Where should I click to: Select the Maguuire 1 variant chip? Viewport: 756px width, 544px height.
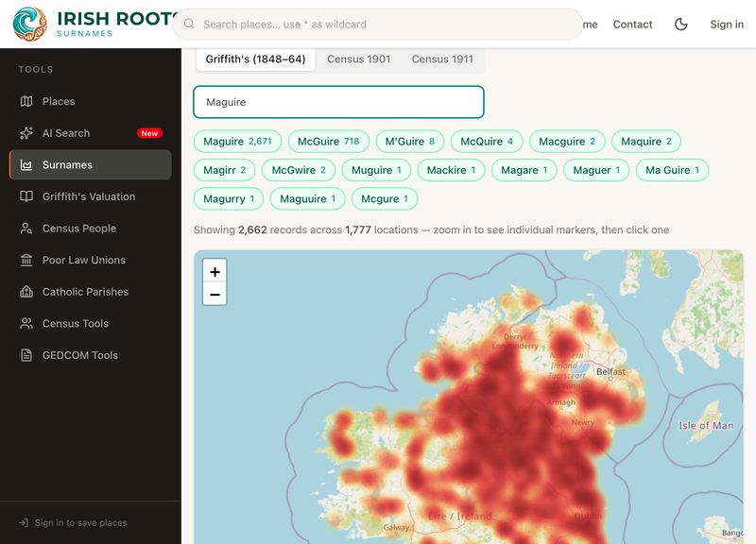tap(308, 199)
